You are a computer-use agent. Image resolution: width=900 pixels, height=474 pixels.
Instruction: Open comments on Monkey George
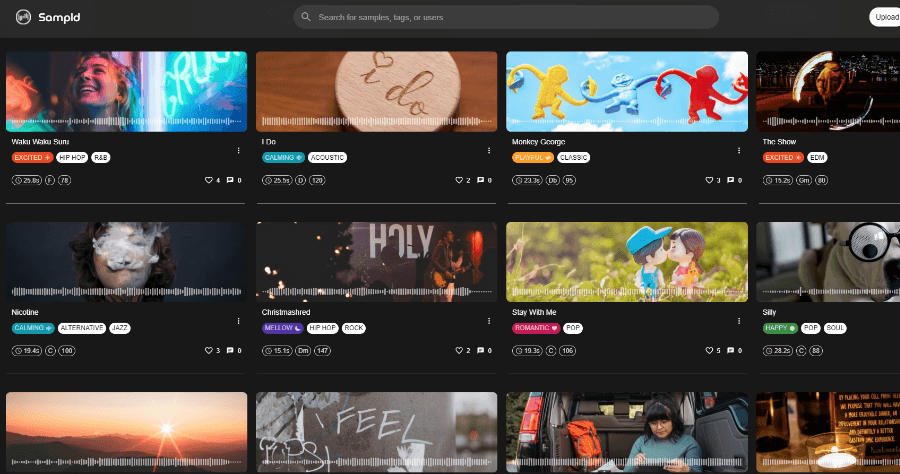[731, 180]
